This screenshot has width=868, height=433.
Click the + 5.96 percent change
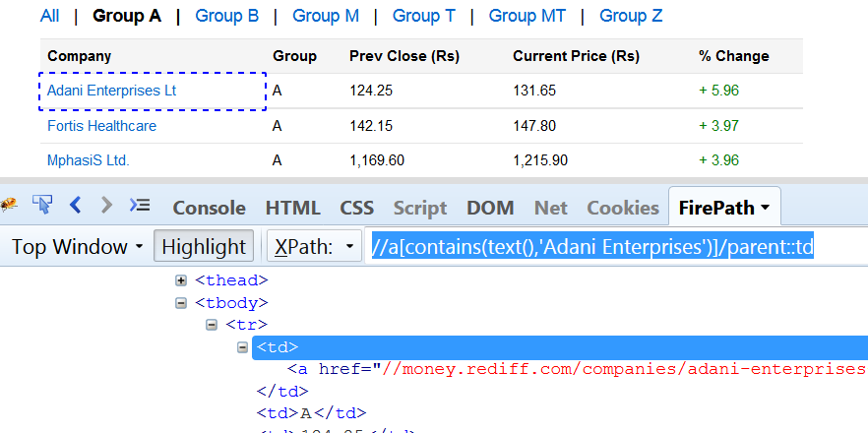click(x=718, y=91)
